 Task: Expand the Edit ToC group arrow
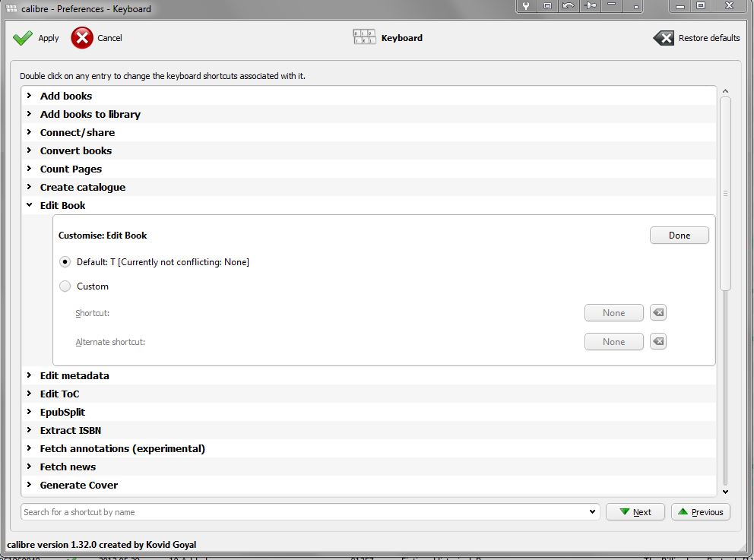(x=30, y=394)
